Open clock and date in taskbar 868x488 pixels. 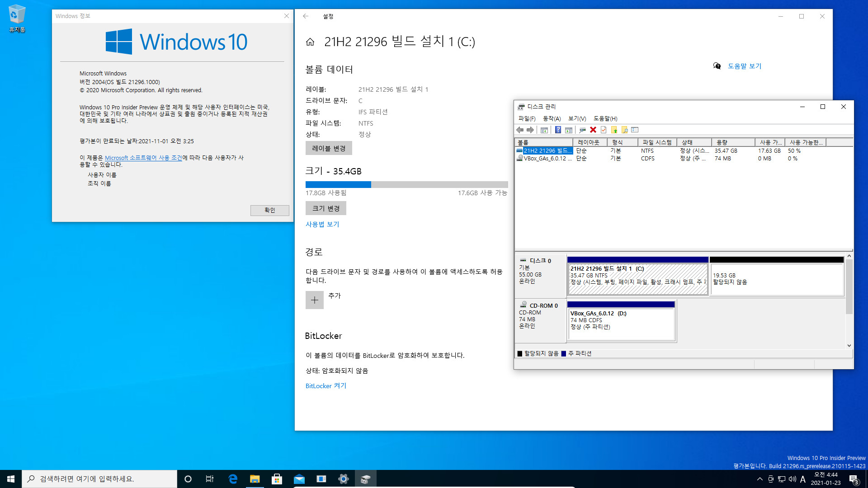tap(826, 479)
